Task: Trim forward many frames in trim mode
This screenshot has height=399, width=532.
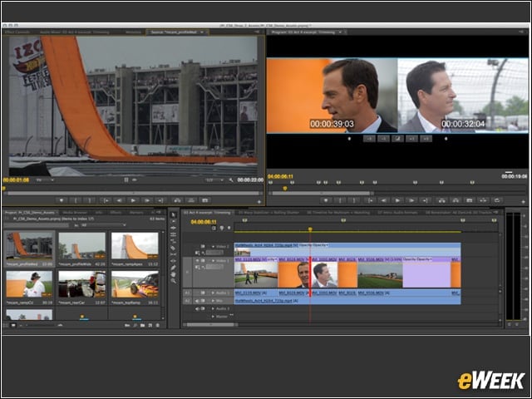Action: point(426,139)
